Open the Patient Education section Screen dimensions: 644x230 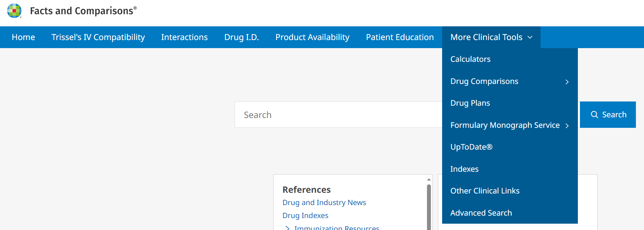coord(400,37)
